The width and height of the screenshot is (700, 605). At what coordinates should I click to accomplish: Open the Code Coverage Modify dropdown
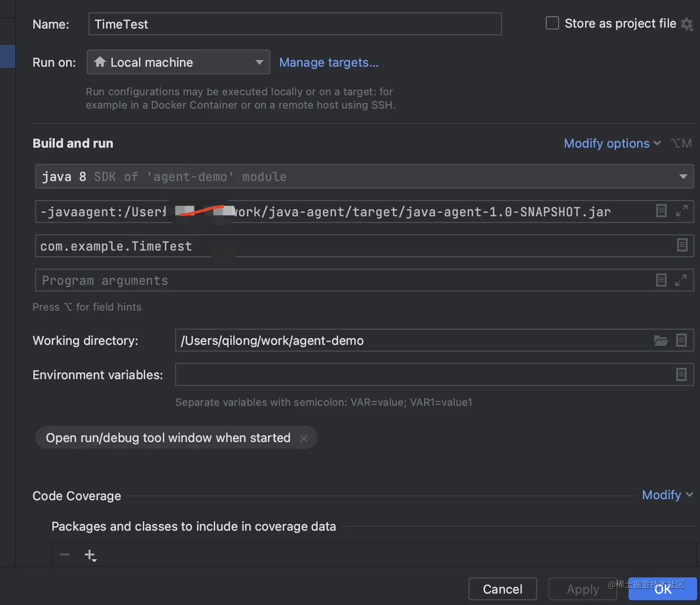[667, 495]
